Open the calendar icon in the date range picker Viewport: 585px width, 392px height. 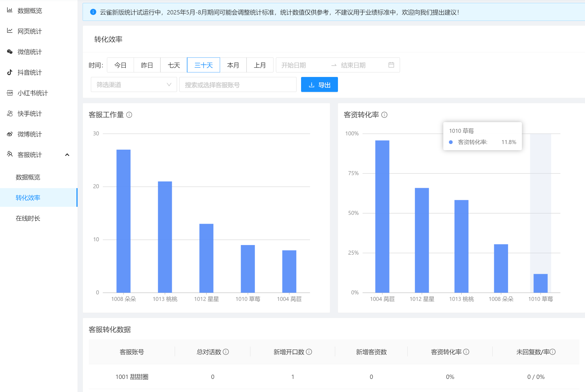tap(391, 65)
